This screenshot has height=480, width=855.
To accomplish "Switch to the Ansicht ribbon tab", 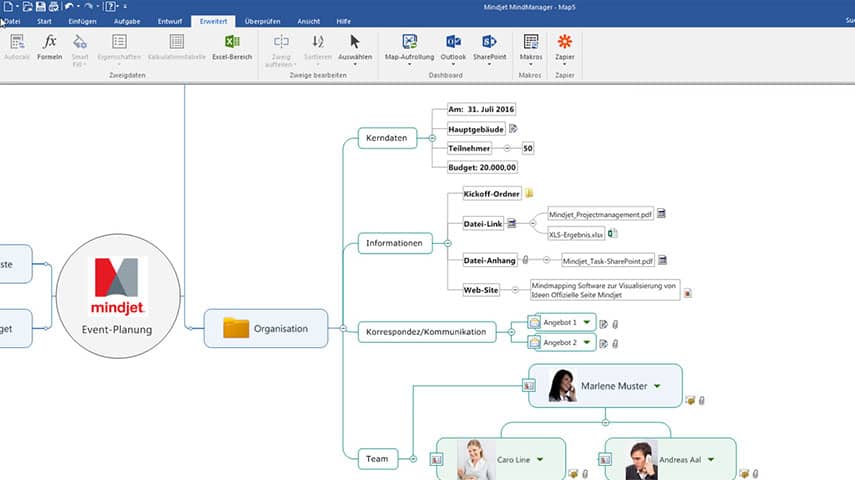I will (309, 21).
